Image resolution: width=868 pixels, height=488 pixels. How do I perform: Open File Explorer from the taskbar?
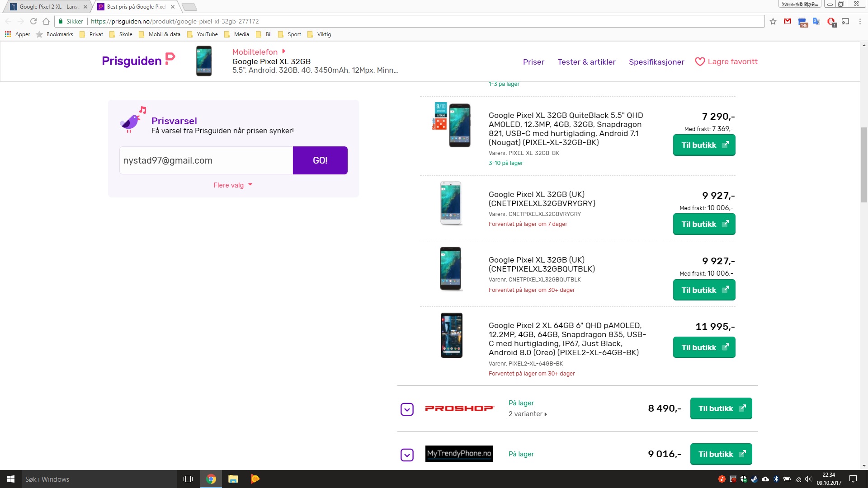[233, 479]
